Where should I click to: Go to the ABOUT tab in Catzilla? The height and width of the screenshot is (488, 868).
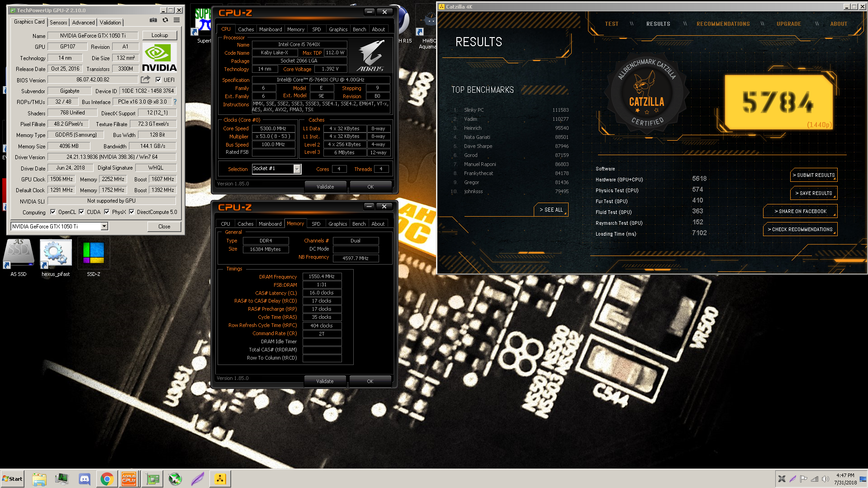coord(839,24)
